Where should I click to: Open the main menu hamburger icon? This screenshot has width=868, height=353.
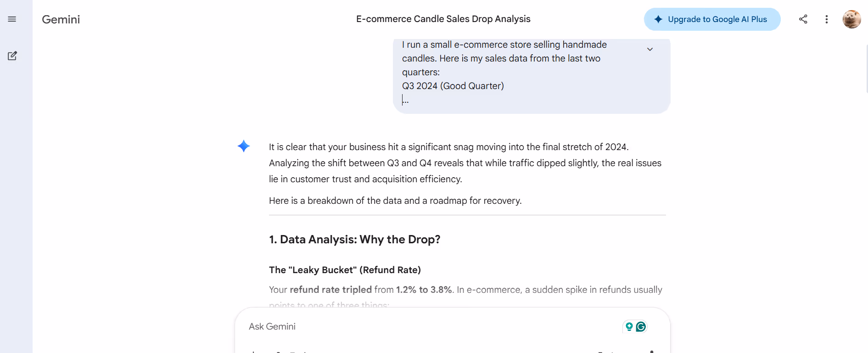pyautogui.click(x=12, y=19)
